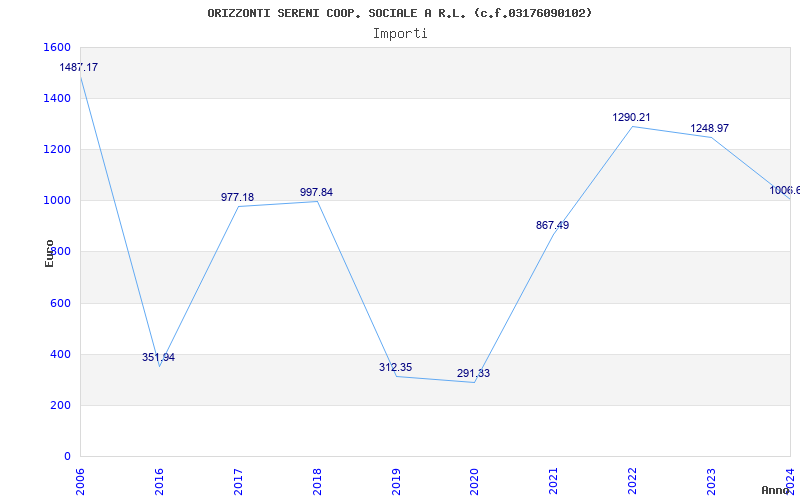Click the x-axis year 2017
800x500 pixels.
point(238,481)
